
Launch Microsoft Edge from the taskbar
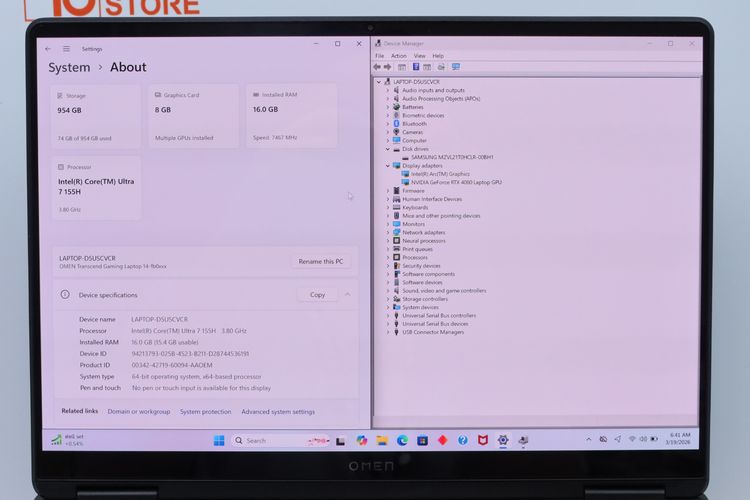point(402,441)
